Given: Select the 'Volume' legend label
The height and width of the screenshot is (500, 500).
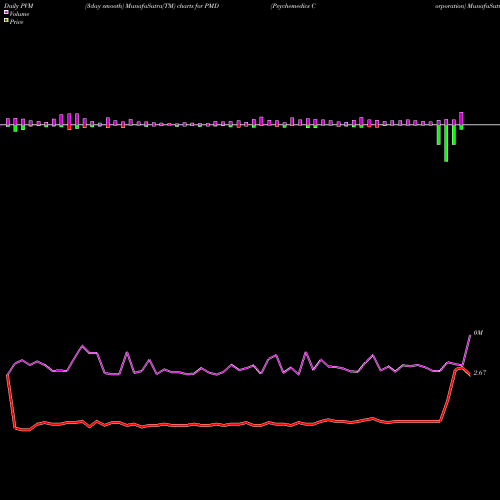Looking at the screenshot, I should click(19, 14).
